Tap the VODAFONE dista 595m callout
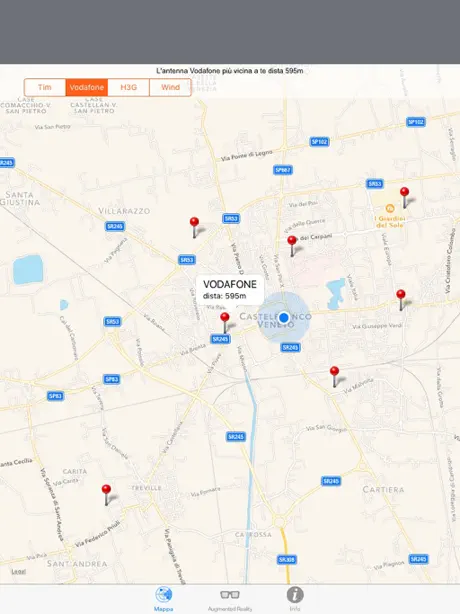Image resolution: width=460 pixels, height=614 pixels. 230,290
